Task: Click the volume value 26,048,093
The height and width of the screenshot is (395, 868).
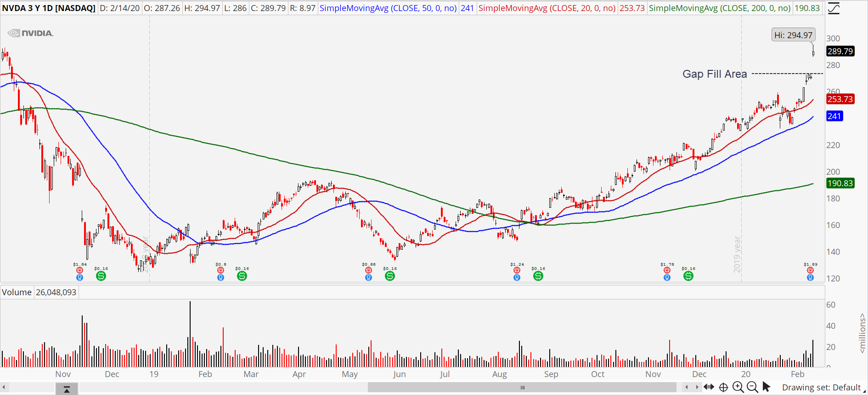Action: coord(56,292)
